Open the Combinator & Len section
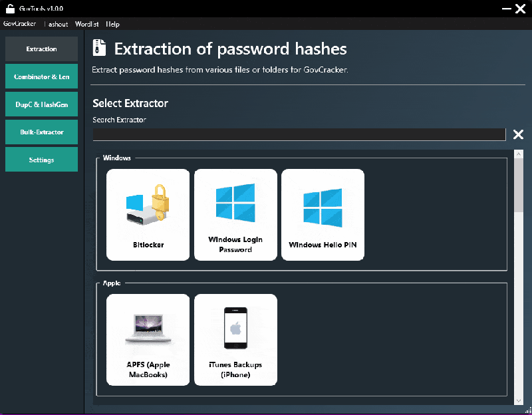This screenshot has width=532, height=415. click(41, 76)
